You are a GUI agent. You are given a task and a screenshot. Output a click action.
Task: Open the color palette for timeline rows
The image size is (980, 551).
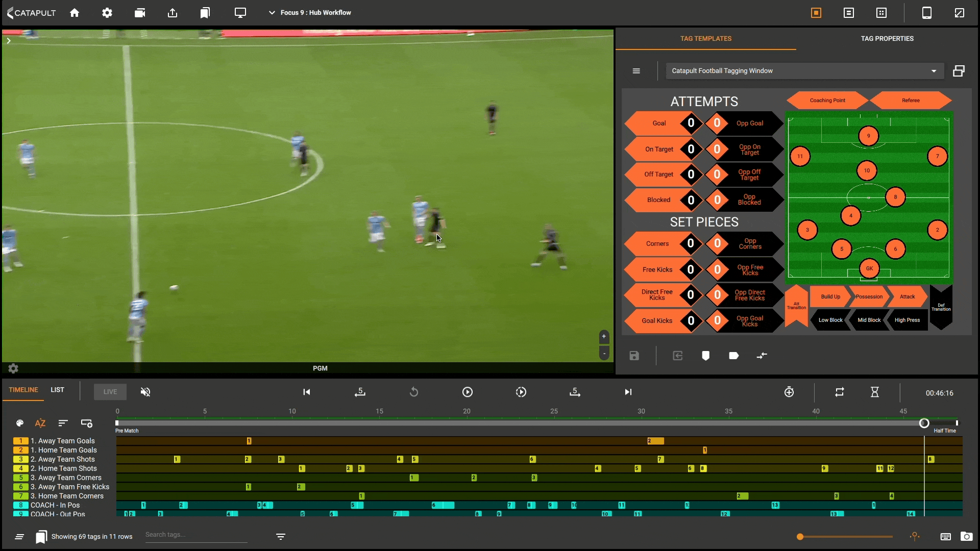[20, 423]
